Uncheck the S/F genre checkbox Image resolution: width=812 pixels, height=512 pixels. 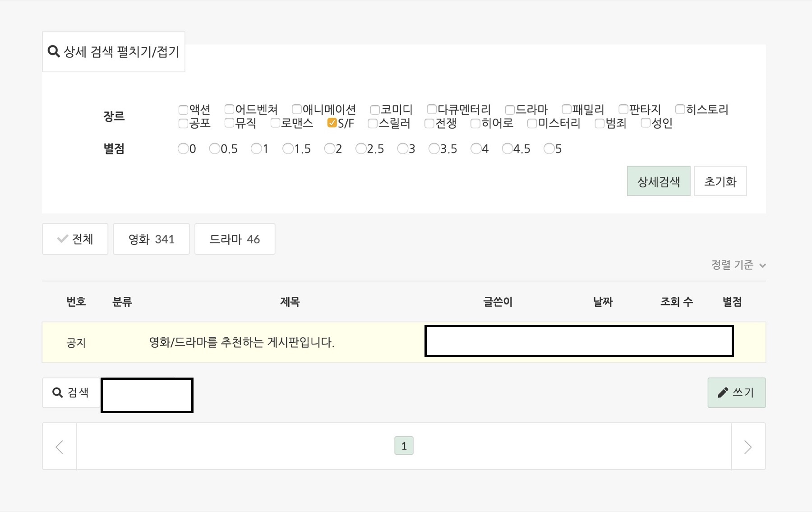(x=332, y=123)
